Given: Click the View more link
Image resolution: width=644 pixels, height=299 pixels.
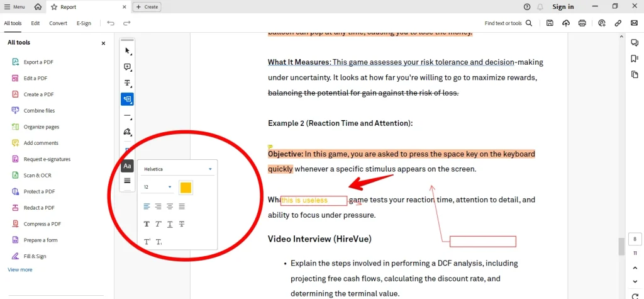Looking at the screenshot, I should pos(19,270).
